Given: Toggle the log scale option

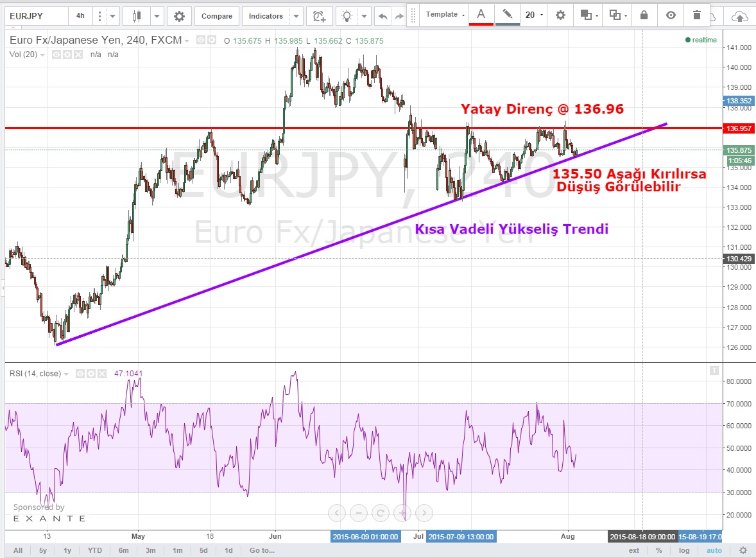Looking at the screenshot, I should pyautogui.click(x=685, y=550).
